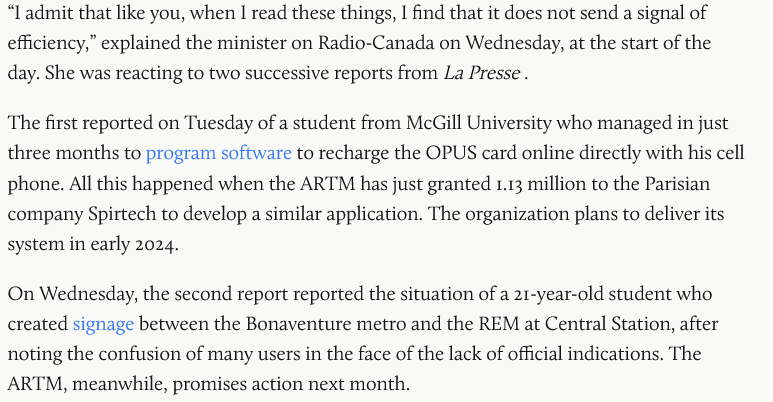Follow the "signage" hyperlink
The height and width of the screenshot is (402, 773).
pos(103,325)
